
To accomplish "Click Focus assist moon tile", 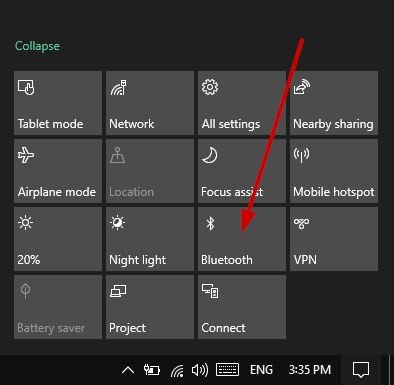I will [242, 171].
